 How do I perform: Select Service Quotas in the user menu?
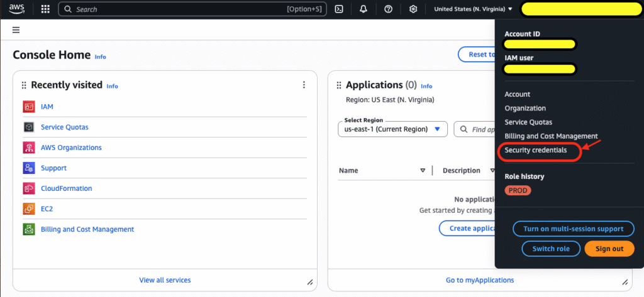(x=528, y=122)
